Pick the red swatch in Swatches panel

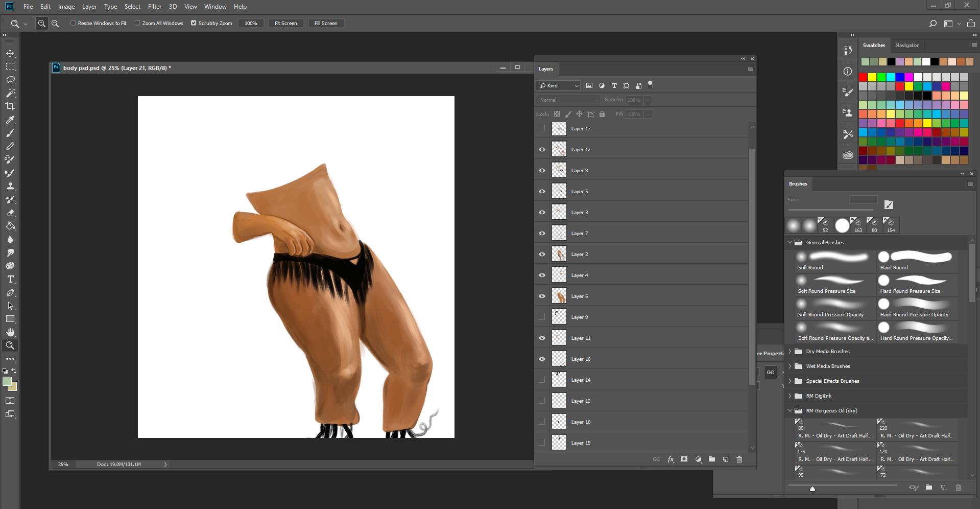863,77
